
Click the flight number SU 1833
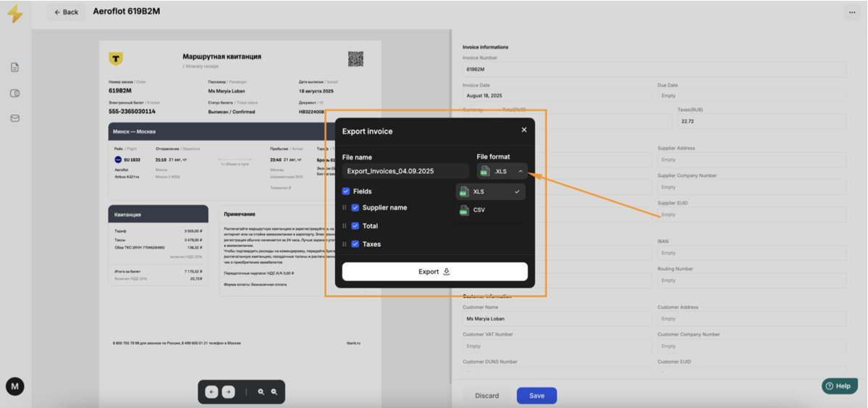pos(132,159)
